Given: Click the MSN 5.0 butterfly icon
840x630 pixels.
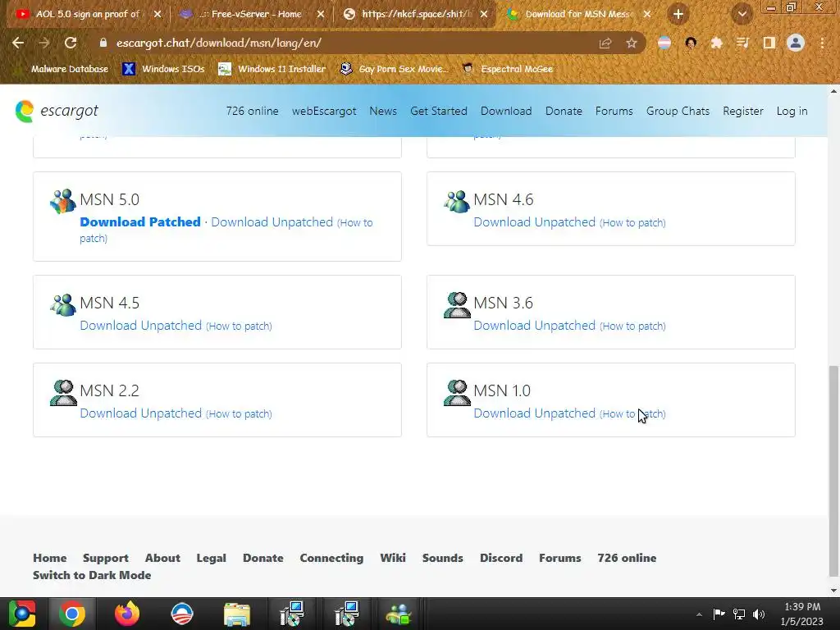Looking at the screenshot, I should 63,202.
